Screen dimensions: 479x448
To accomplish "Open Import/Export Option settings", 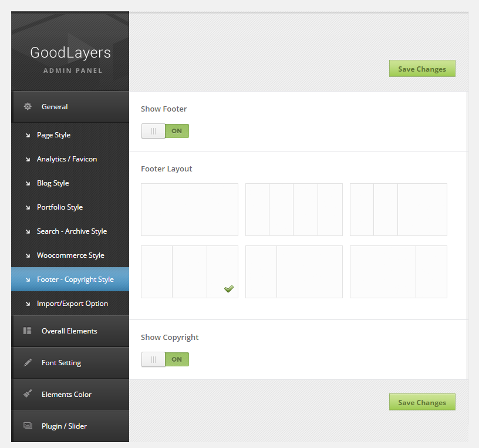I will click(x=70, y=304).
